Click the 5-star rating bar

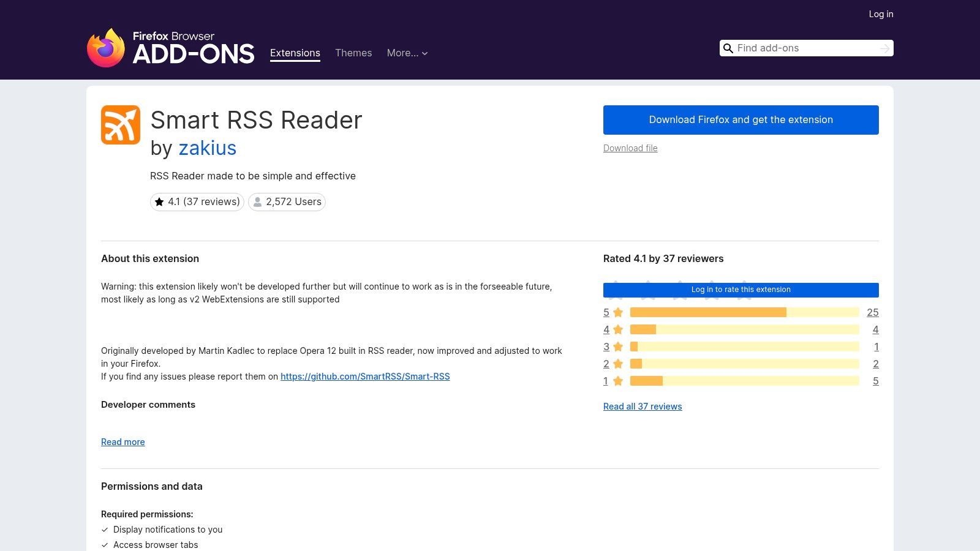tap(745, 312)
